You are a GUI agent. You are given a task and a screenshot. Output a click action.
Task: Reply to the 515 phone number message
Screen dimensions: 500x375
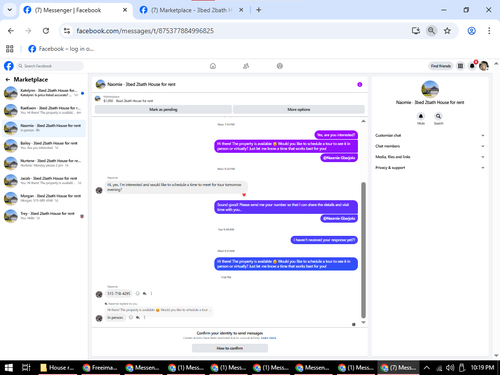145,293
